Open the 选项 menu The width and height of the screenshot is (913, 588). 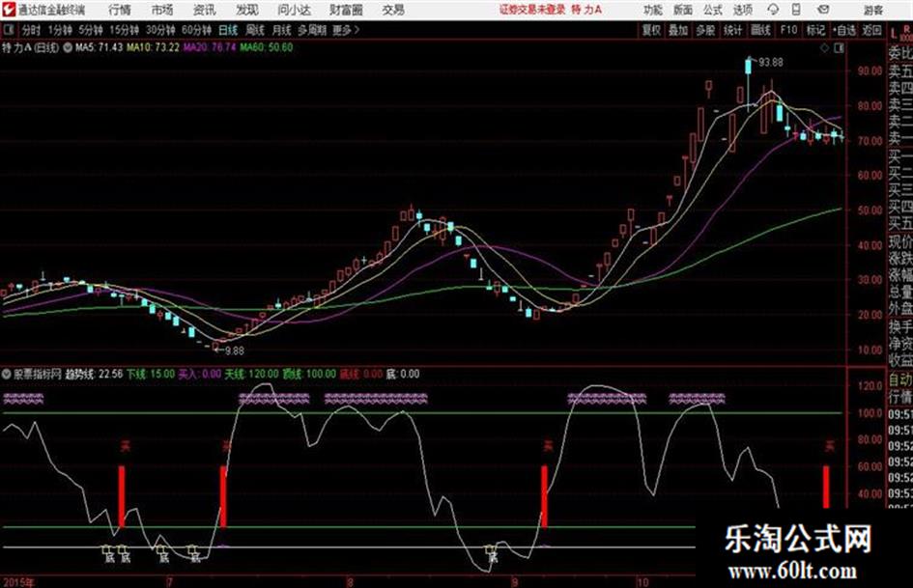pyautogui.click(x=742, y=10)
